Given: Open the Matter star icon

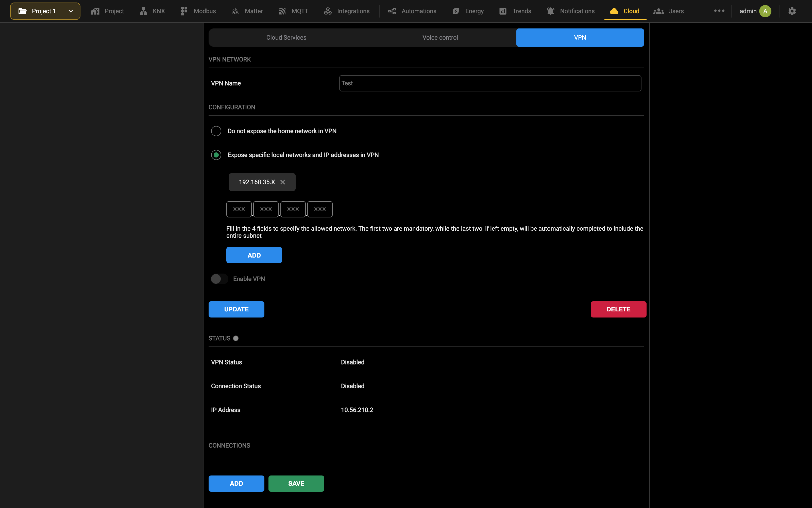Looking at the screenshot, I should click(235, 11).
